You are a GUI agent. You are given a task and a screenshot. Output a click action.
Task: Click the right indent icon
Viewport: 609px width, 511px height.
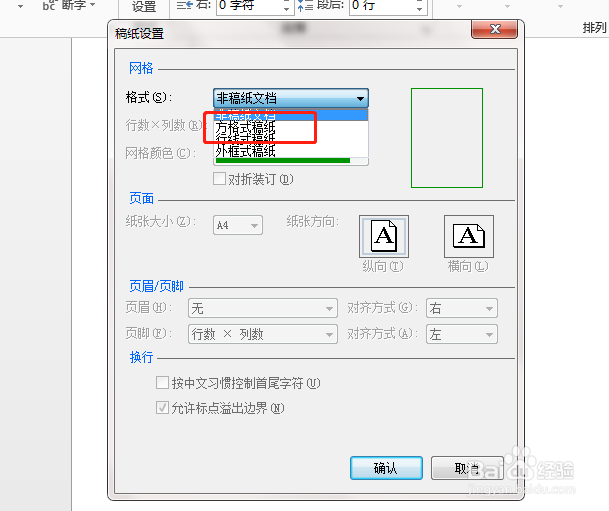(x=185, y=5)
